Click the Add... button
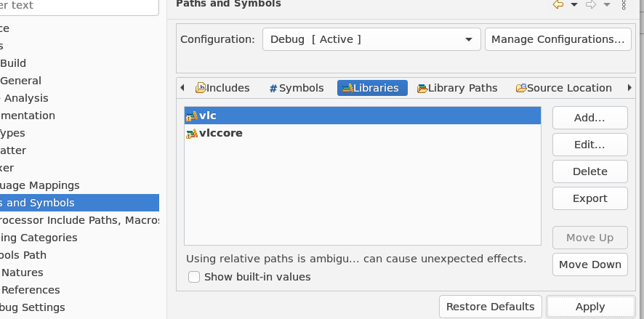 589,118
